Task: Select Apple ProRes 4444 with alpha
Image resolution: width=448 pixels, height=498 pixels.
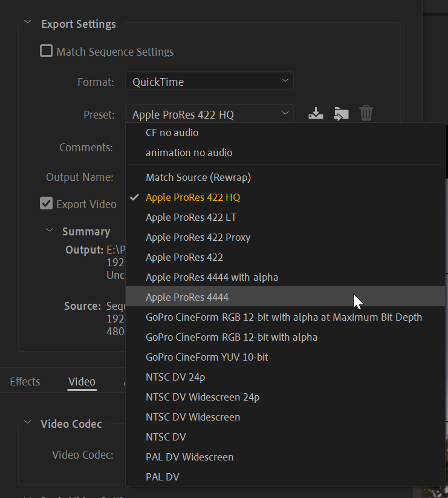Action: click(212, 277)
